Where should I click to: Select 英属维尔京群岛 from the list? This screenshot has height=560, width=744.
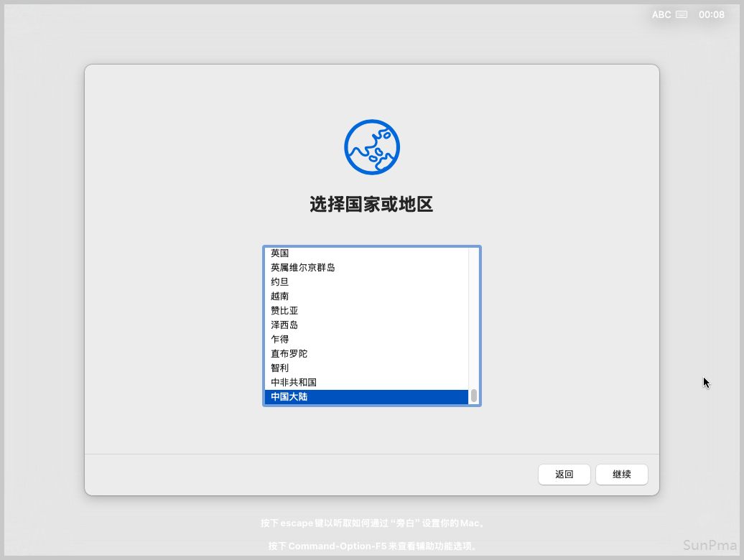pyautogui.click(x=303, y=268)
